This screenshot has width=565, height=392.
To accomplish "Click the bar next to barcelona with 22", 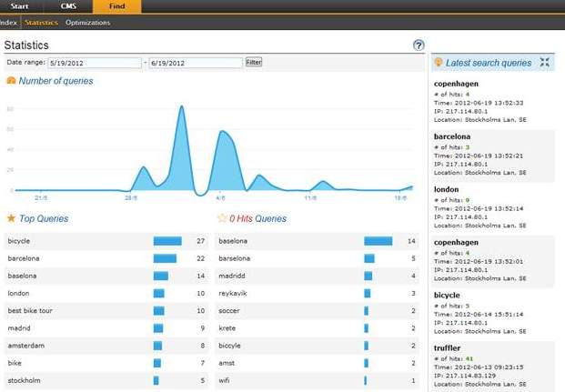I will pyautogui.click(x=166, y=258).
